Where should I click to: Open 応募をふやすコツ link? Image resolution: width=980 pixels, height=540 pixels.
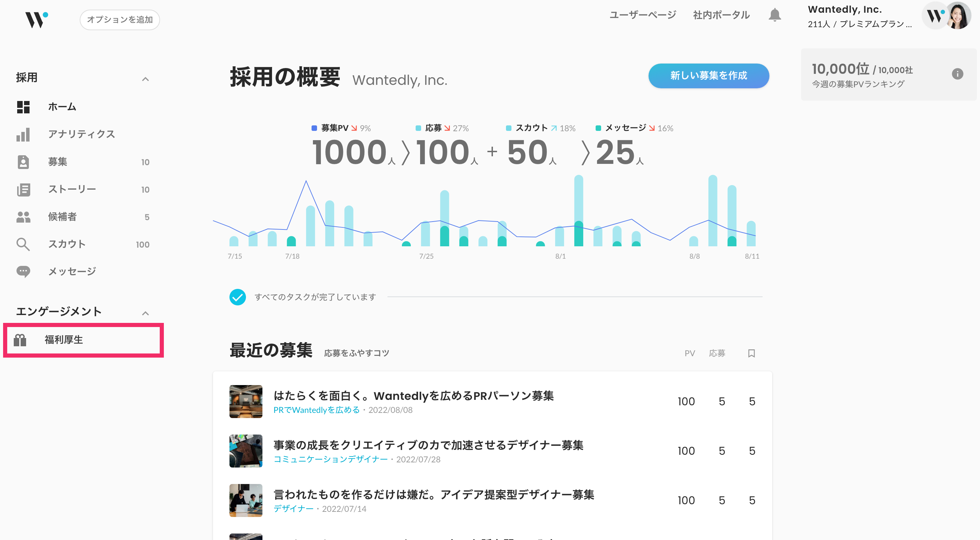[x=357, y=353]
